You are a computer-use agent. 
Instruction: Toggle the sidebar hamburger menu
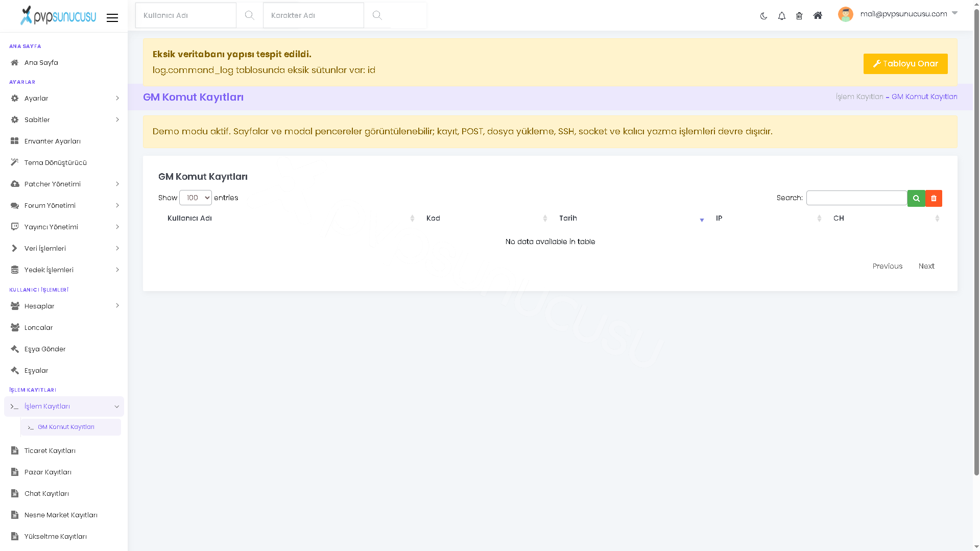pyautogui.click(x=112, y=18)
